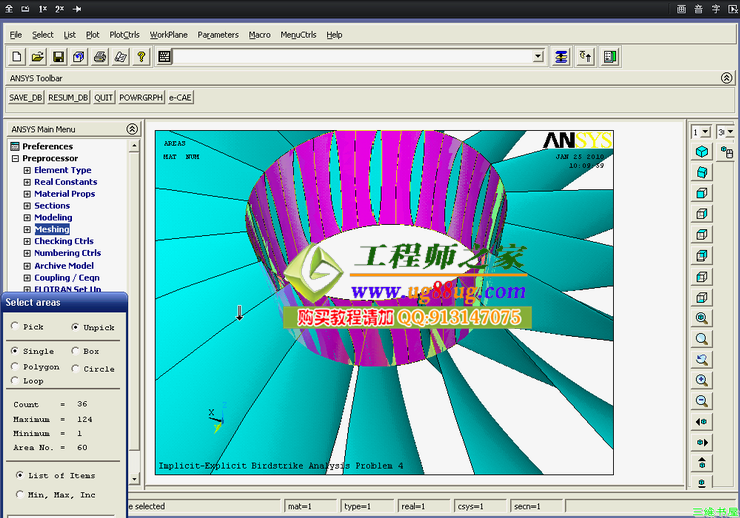Click the POWRGRPH toolbar button
The height and width of the screenshot is (518, 740).
tap(141, 98)
